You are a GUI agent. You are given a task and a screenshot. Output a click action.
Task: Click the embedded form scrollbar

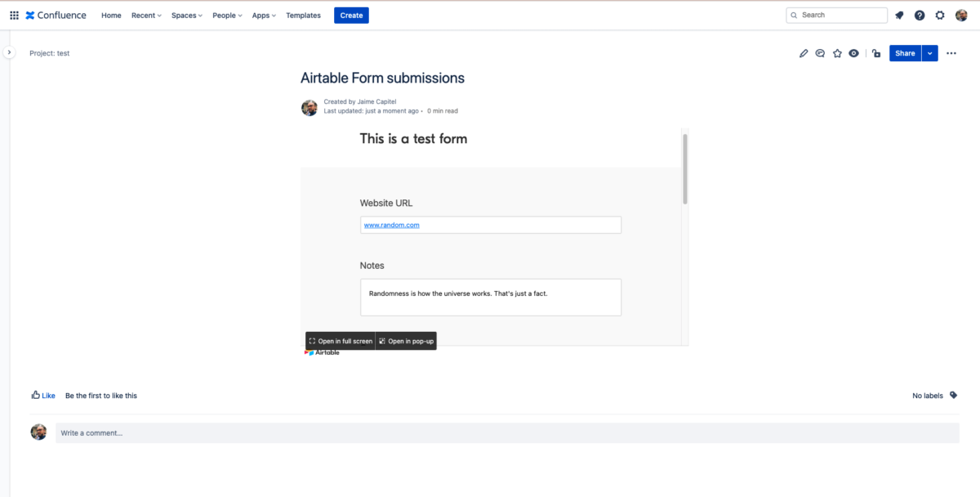tap(685, 168)
